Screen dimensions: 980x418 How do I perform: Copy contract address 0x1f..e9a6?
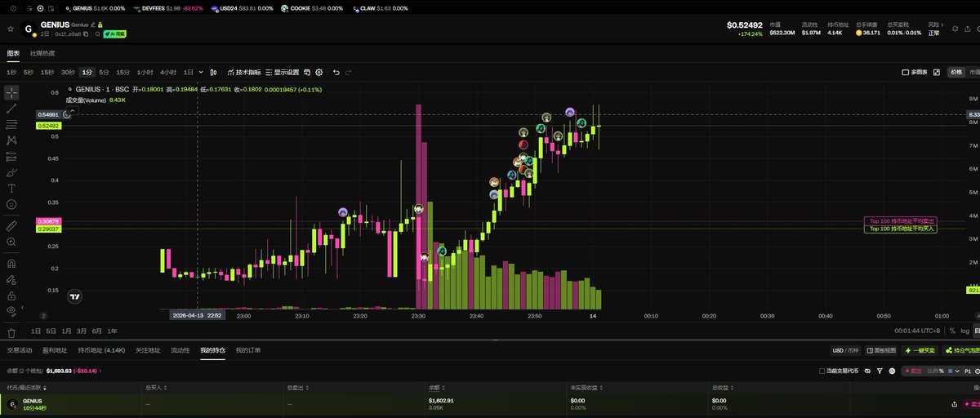tap(86, 34)
